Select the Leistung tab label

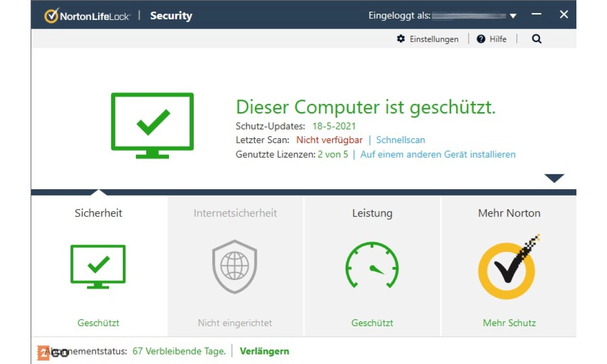(x=372, y=213)
